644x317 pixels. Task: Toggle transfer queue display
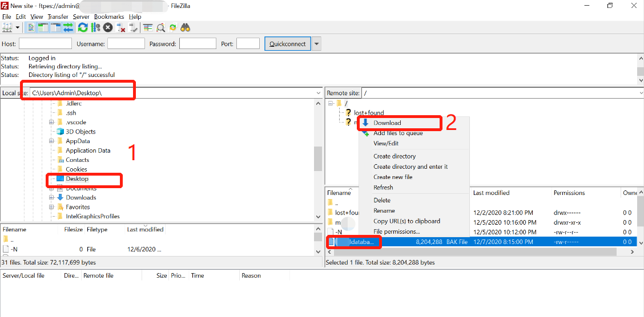pyautogui.click(x=68, y=27)
